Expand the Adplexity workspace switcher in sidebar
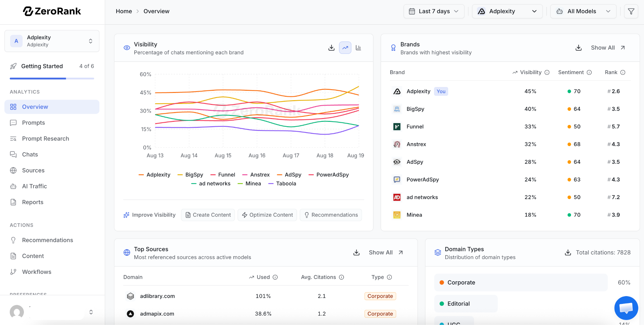The height and width of the screenshot is (325, 644). 52,41
